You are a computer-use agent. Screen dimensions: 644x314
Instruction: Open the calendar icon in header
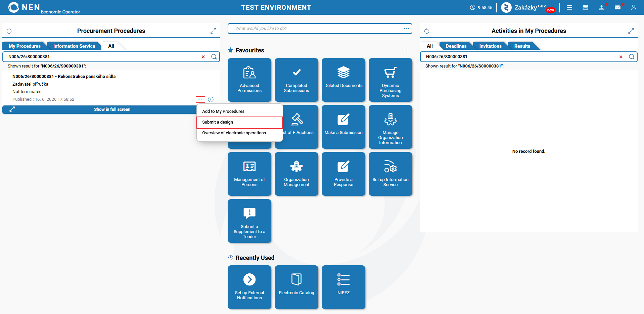586,7
